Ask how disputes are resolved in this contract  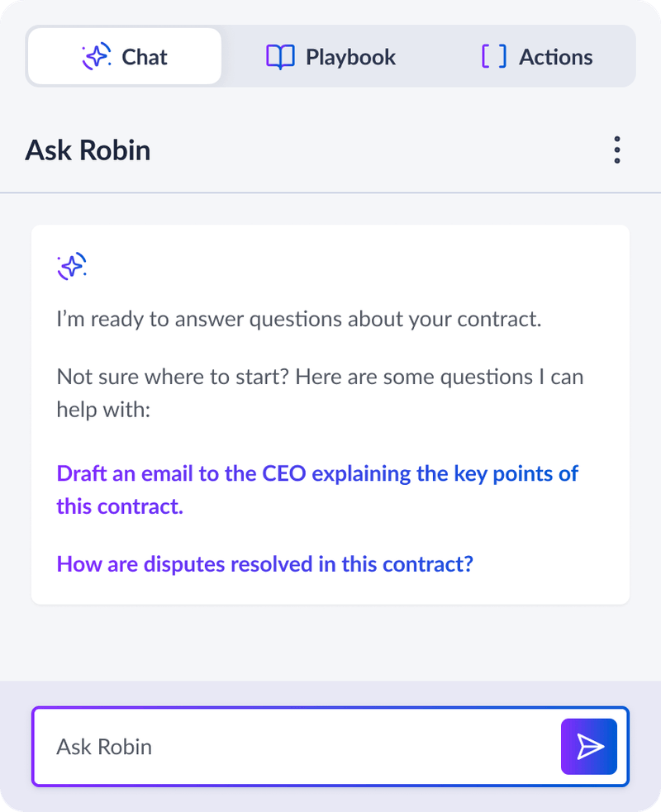pos(264,563)
